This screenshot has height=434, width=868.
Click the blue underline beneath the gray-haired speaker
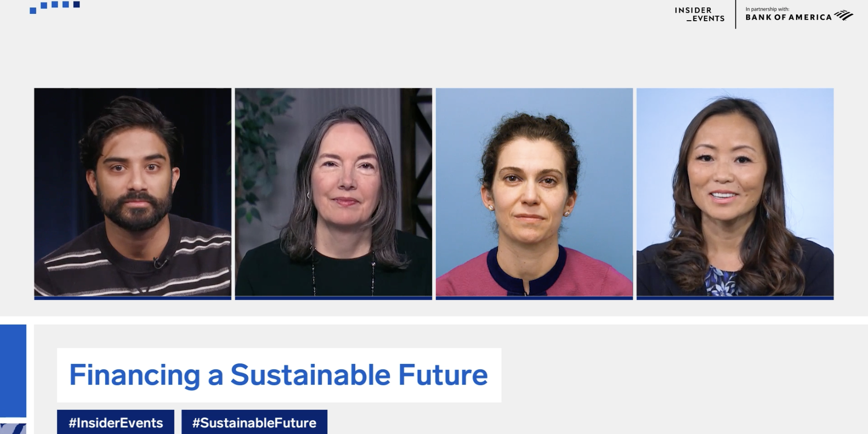(x=333, y=298)
